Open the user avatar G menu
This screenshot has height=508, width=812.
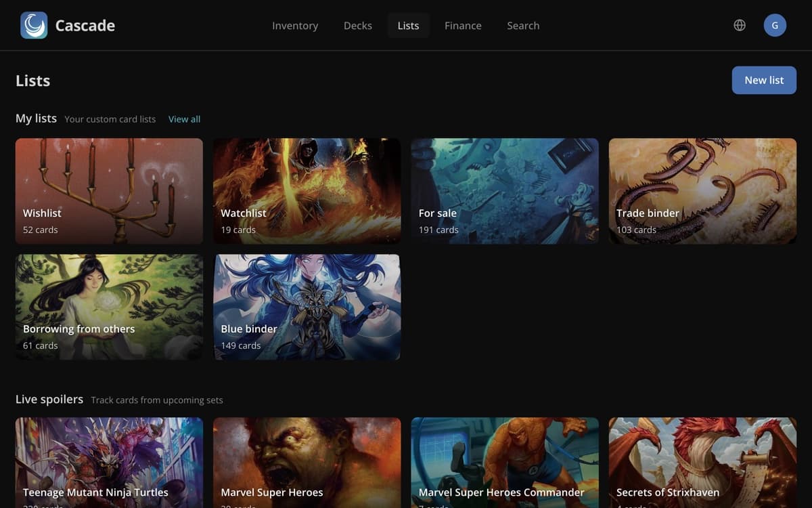pyautogui.click(x=775, y=26)
